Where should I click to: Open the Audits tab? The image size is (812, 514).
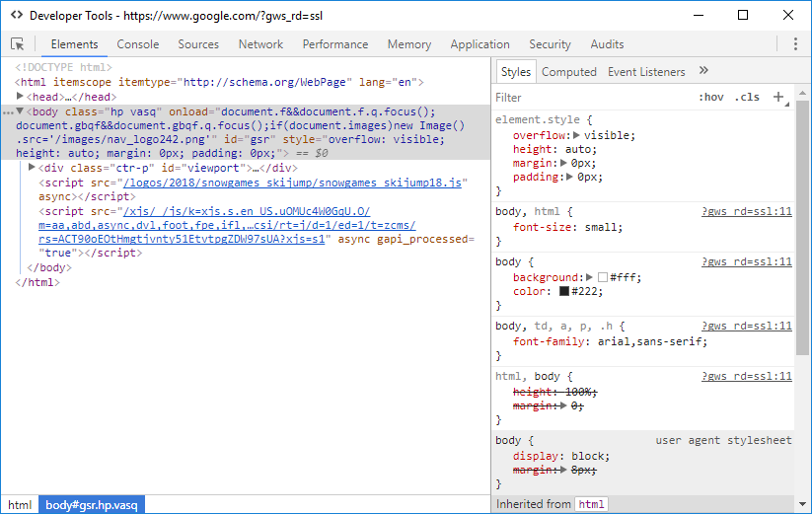click(607, 44)
